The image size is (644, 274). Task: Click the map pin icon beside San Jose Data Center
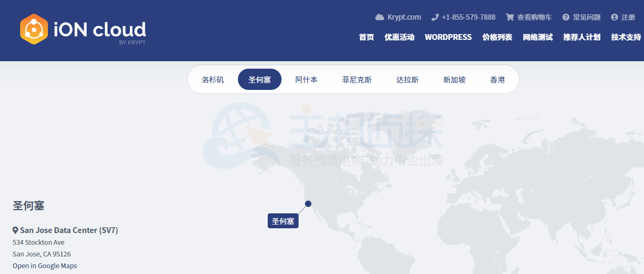coord(15,230)
